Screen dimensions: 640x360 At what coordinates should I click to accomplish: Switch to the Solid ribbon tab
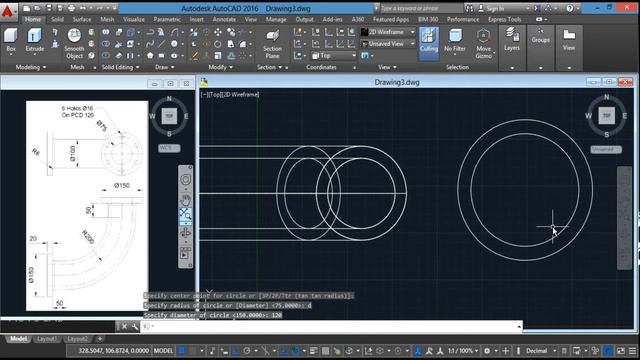click(57, 19)
